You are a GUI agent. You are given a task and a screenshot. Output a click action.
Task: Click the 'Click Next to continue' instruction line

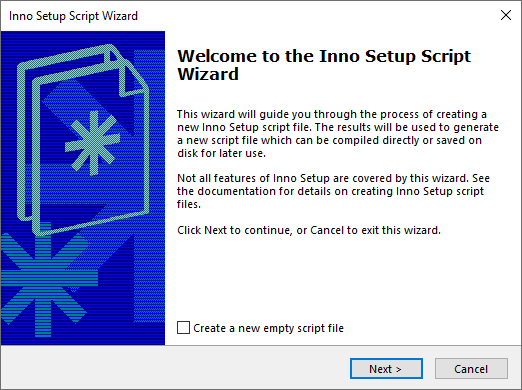[x=309, y=230]
